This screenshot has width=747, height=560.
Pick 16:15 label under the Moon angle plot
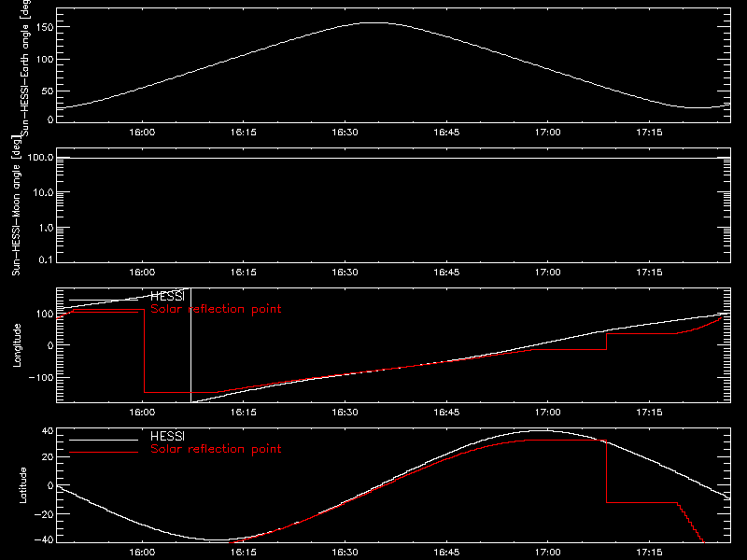[x=244, y=272]
